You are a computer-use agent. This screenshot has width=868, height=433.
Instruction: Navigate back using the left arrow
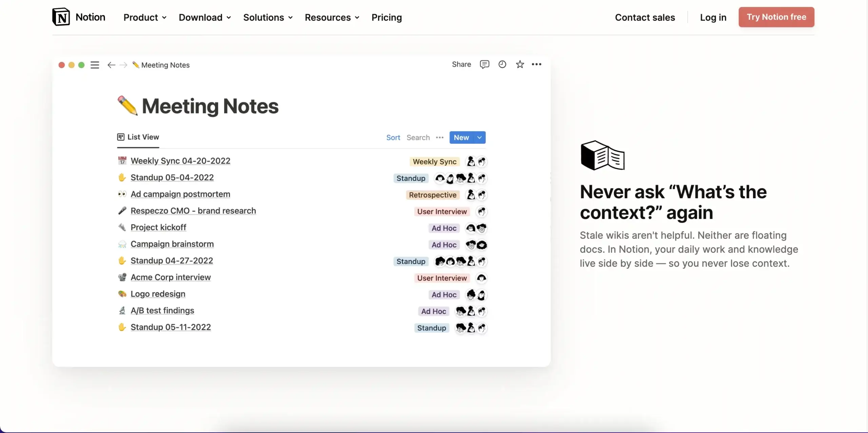(x=111, y=65)
